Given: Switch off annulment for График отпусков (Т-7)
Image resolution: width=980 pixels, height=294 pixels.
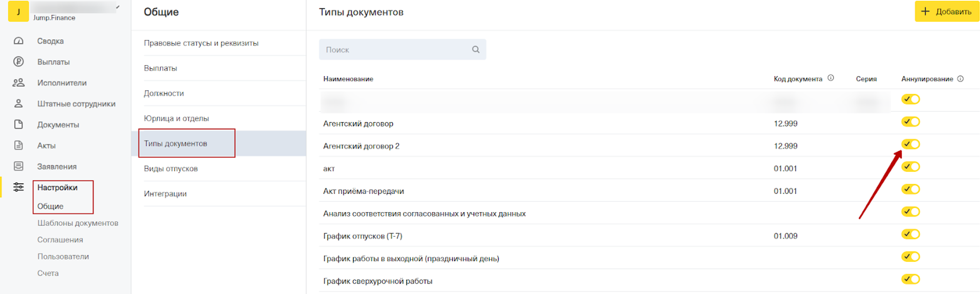Looking at the screenshot, I should (910, 234).
